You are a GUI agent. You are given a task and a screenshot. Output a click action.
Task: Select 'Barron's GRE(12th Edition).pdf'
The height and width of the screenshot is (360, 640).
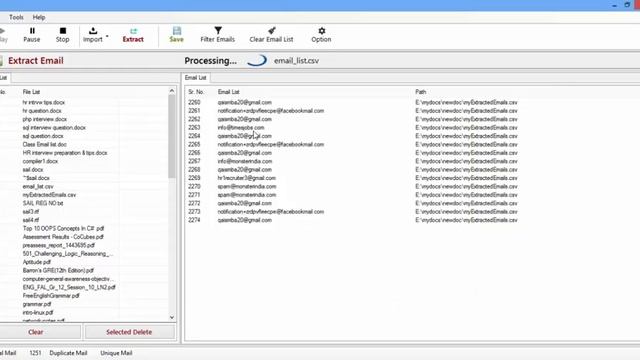[58, 270]
